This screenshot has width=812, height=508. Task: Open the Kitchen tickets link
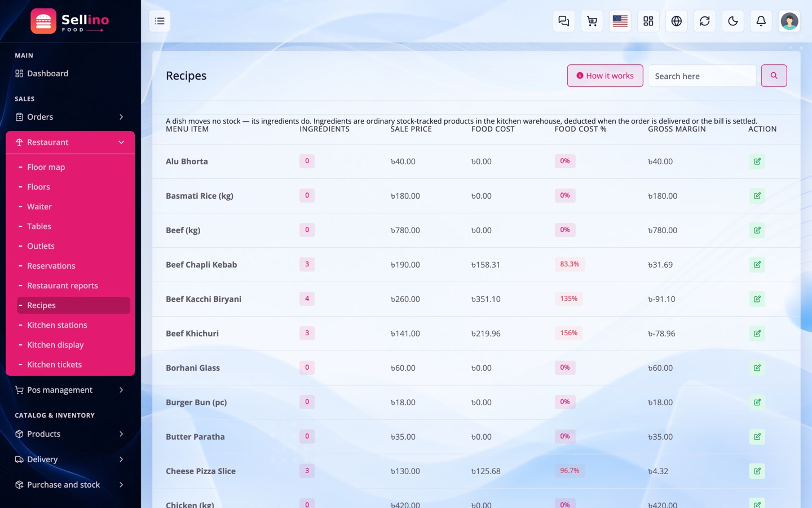[73, 365]
